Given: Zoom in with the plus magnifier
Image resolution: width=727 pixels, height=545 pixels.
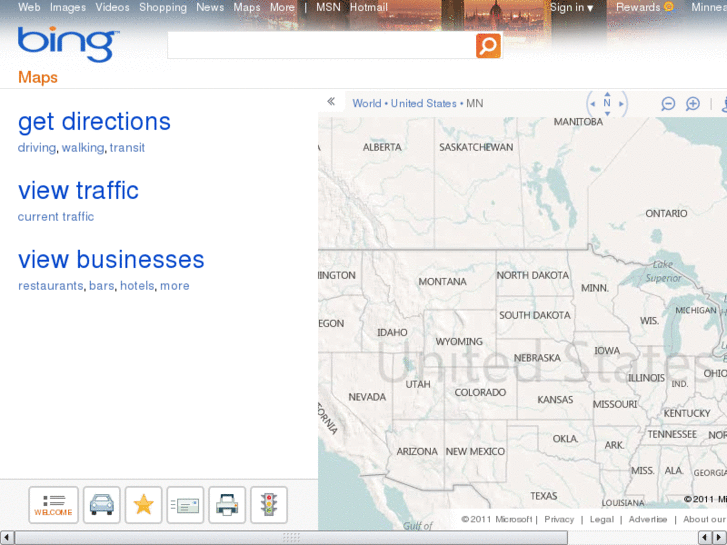Looking at the screenshot, I should pos(693,103).
